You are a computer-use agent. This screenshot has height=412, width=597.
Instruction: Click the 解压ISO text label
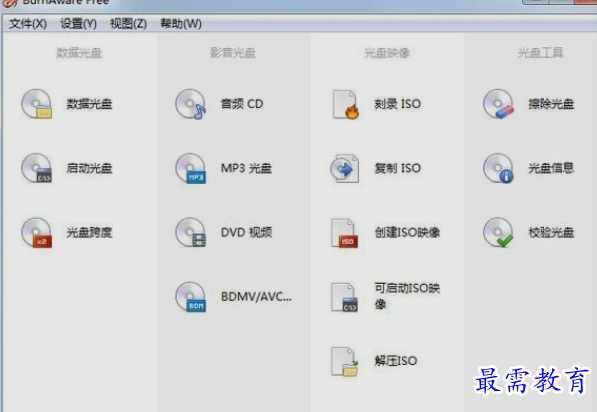click(396, 361)
